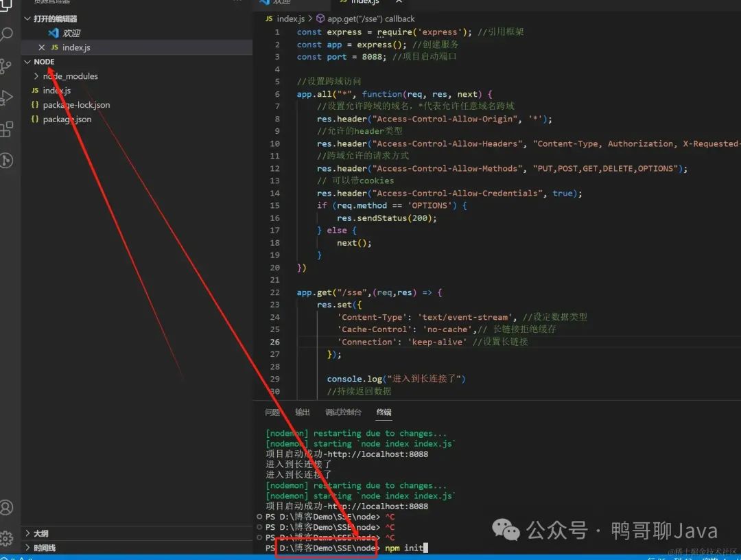Open the Source Control view icon
The image size is (741, 560).
tap(5, 66)
